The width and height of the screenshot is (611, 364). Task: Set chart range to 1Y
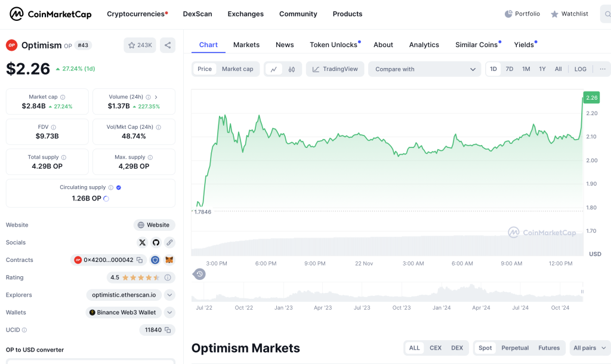click(542, 69)
